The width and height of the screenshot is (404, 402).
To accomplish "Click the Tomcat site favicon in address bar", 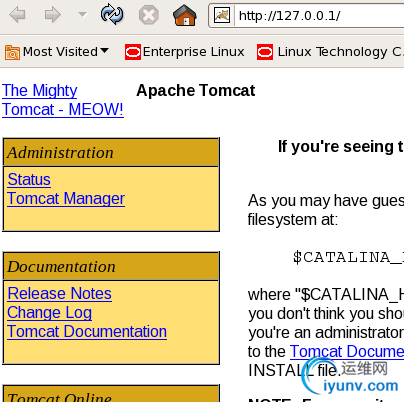I will tap(222, 15).
